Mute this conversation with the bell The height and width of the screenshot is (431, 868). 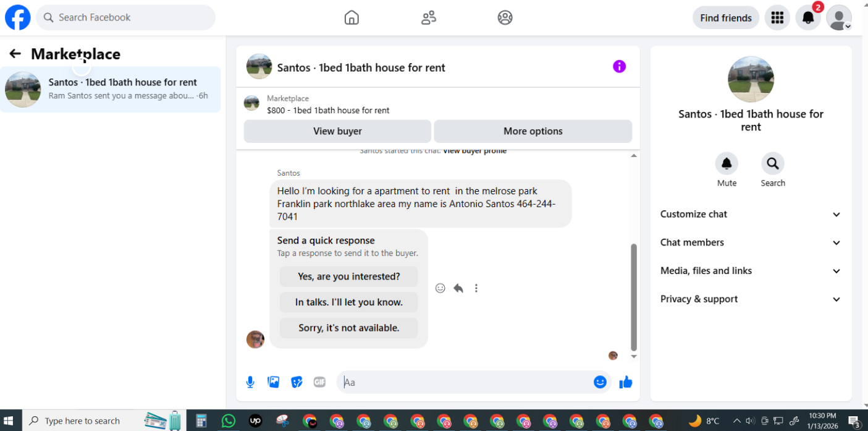tap(727, 164)
